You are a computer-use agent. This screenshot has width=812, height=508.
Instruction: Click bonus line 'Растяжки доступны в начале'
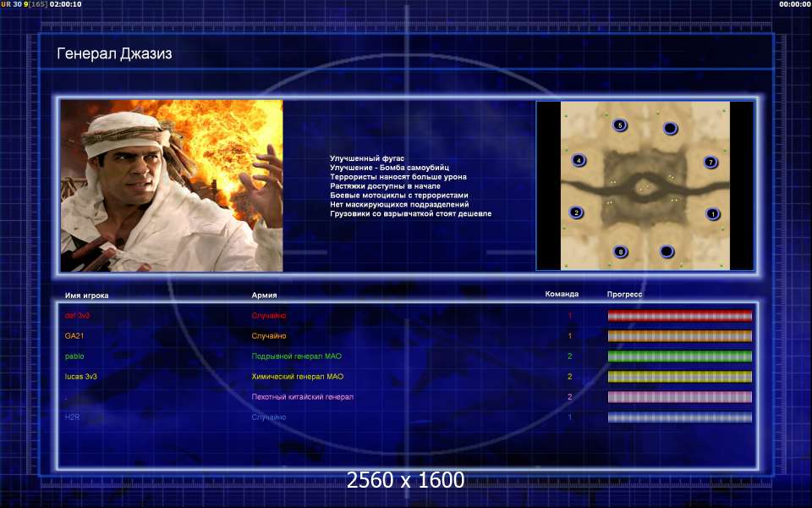point(386,186)
